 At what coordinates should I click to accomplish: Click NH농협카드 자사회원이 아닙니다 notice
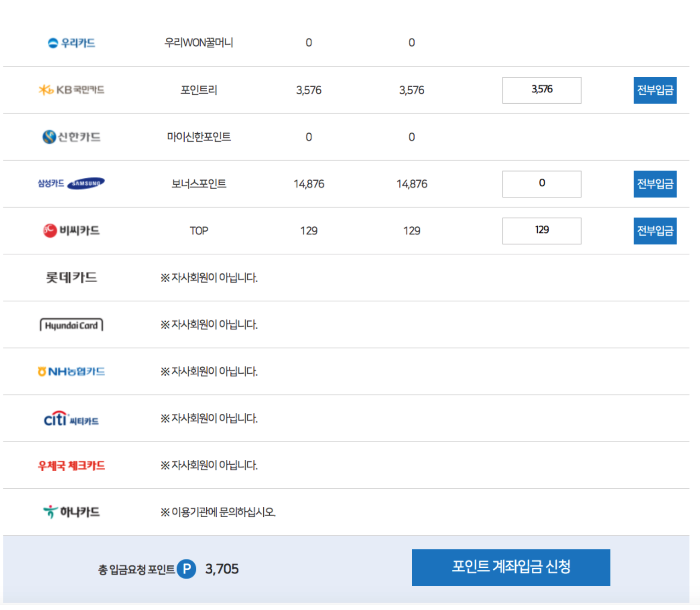coord(209,371)
